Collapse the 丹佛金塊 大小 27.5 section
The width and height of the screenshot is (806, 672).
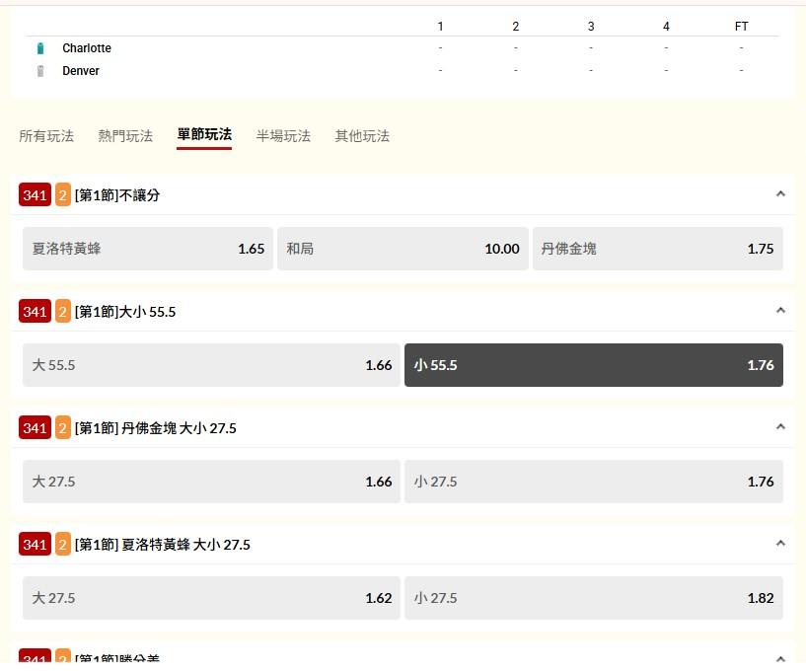[780, 427]
